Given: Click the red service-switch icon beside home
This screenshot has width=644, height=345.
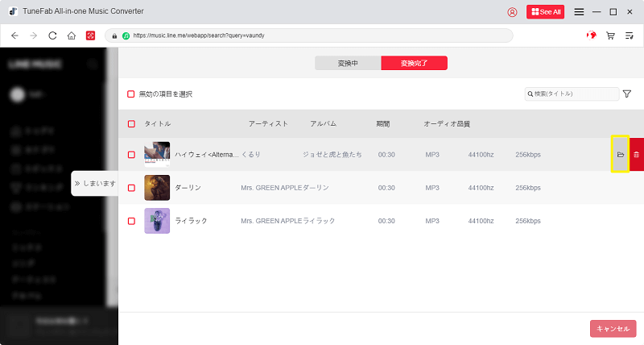Looking at the screenshot, I should (90, 35).
